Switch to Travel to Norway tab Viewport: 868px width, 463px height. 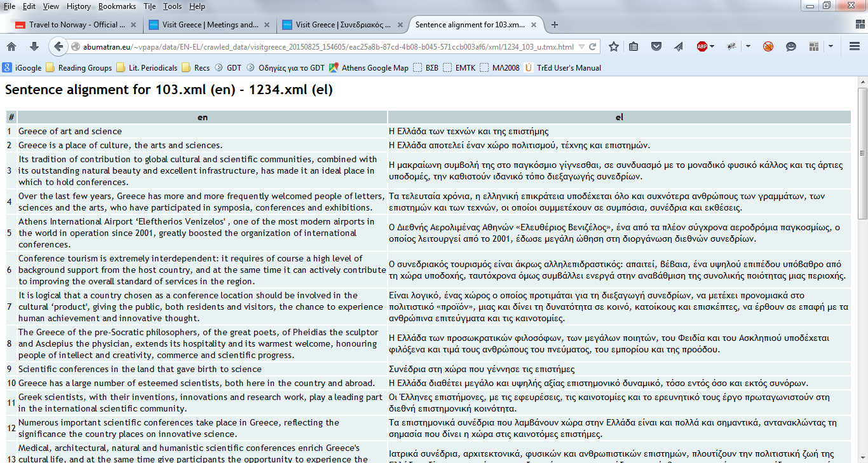tap(76, 25)
